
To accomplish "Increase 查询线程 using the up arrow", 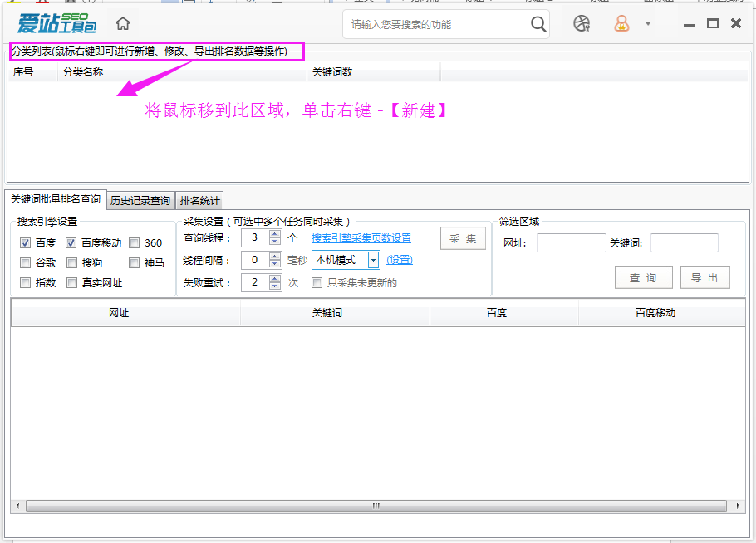I will 275,232.
